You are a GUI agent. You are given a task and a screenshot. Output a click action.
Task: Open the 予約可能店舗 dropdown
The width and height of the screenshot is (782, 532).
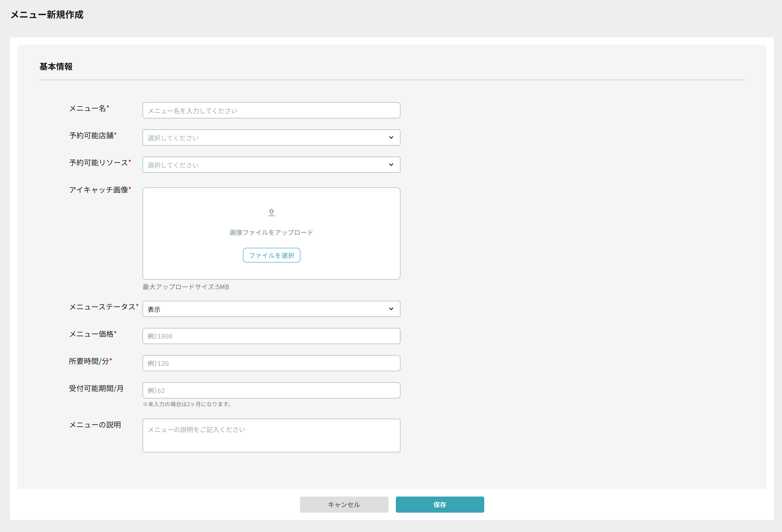(271, 138)
